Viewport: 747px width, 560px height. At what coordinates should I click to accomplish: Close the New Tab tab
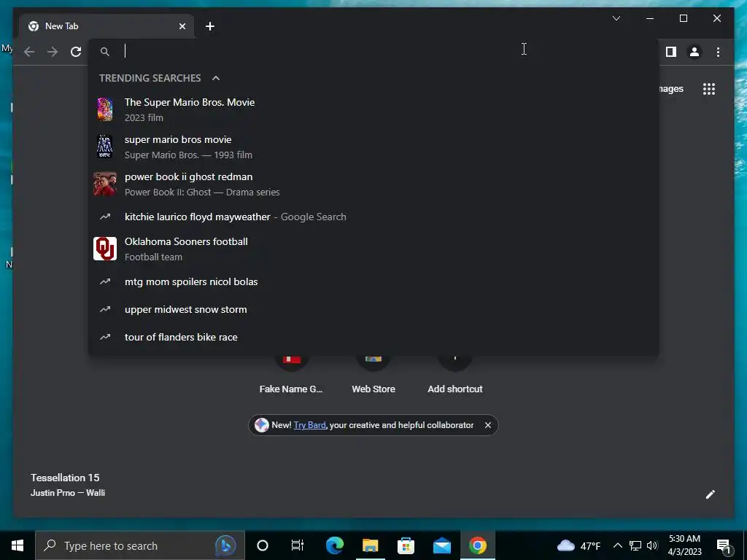coord(182,26)
